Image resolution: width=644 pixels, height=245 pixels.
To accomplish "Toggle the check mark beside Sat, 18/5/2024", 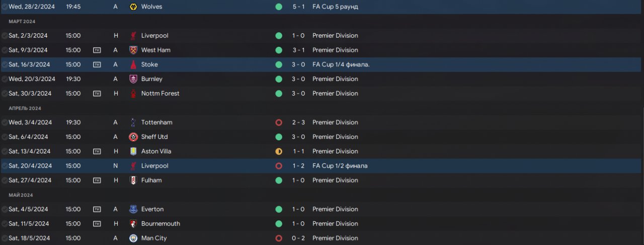I will (5, 238).
